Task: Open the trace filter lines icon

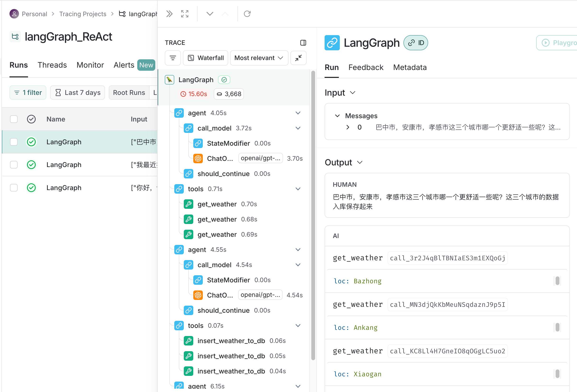Action: coord(173,58)
